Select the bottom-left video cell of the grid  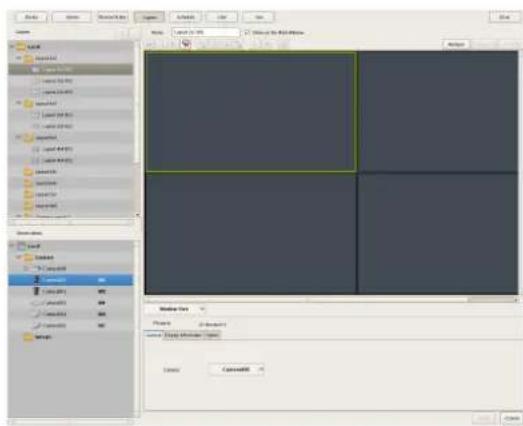click(x=251, y=234)
